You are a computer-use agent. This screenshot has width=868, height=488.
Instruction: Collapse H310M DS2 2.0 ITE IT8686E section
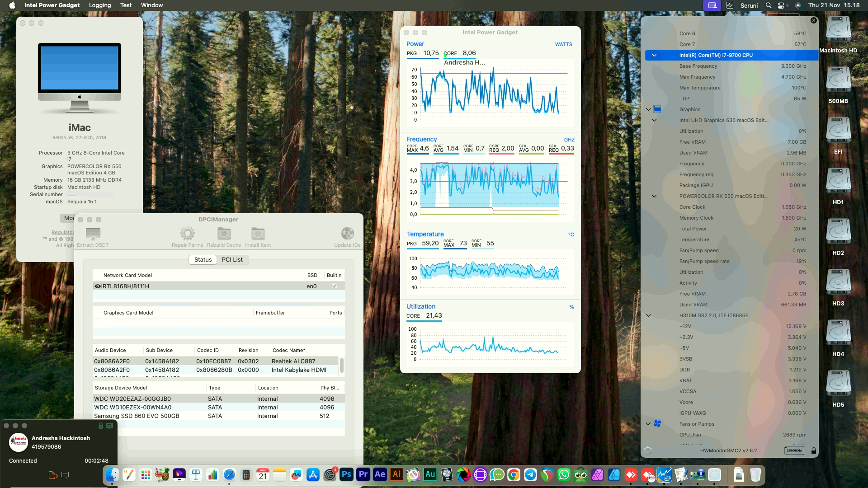coord(648,315)
